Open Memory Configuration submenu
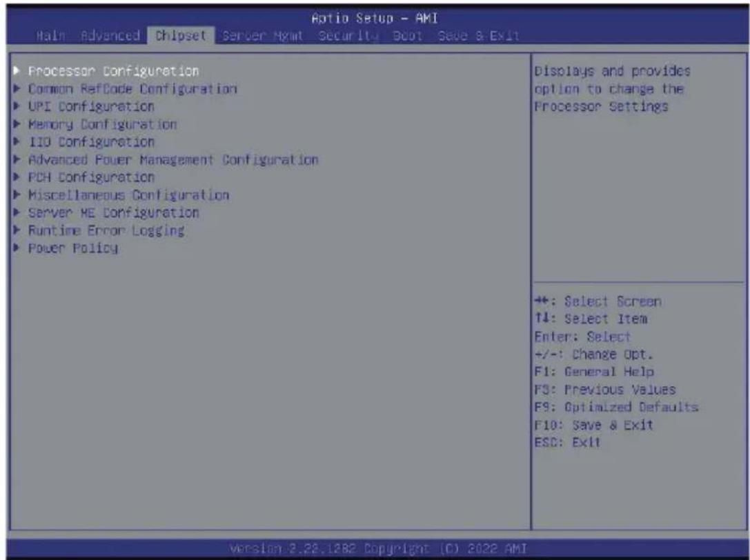 [x=102, y=124]
